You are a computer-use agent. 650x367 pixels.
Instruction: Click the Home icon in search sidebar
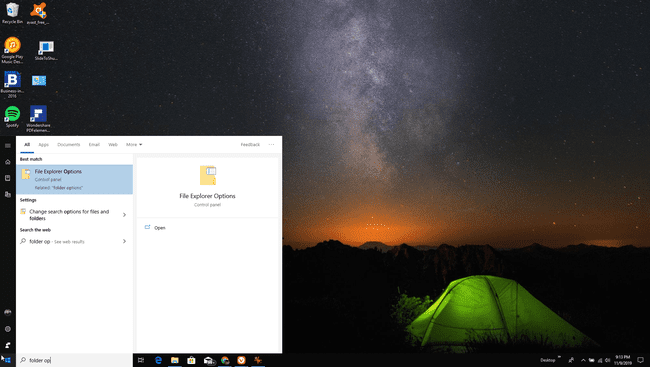tap(7, 162)
